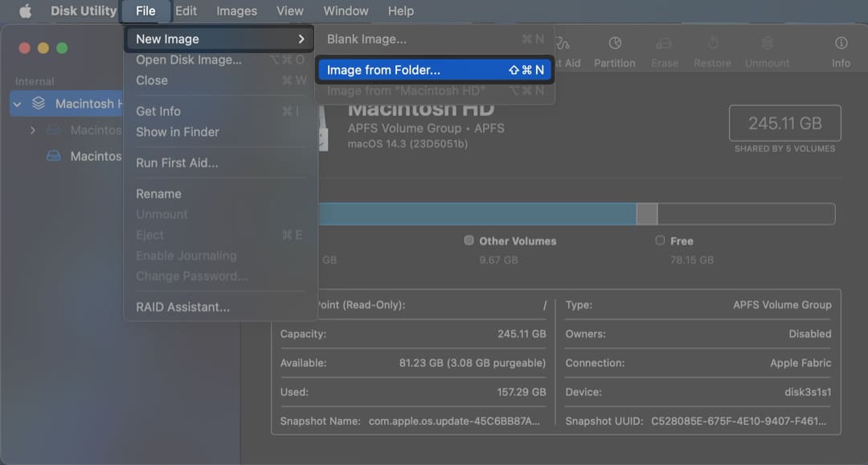Expand the dimmed Macintosh child volume
Image resolution: width=868 pixels, height=465 pixels.
click(x=33, y=130)
